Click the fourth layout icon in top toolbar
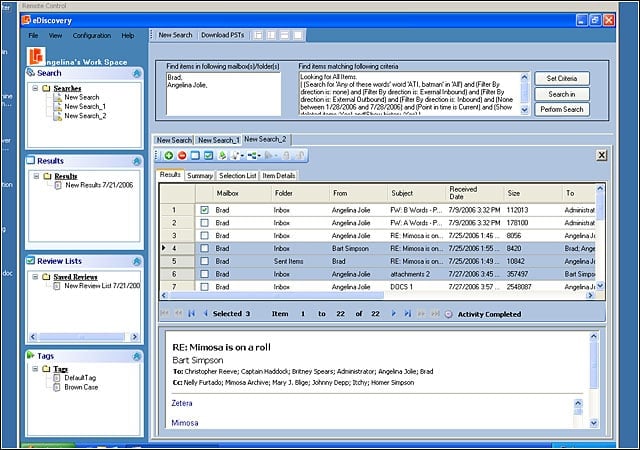 pos(298,36)
